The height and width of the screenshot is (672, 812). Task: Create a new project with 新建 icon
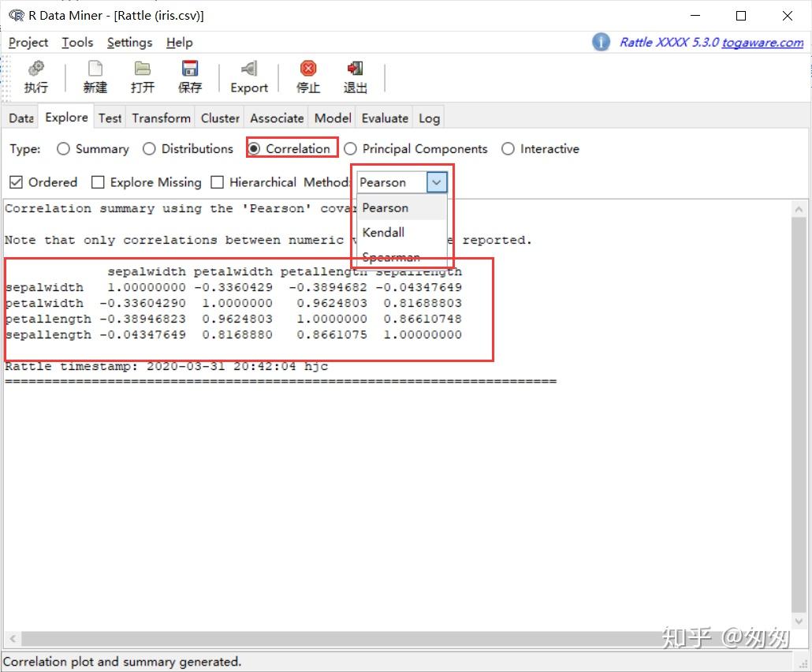click(95, 68)
